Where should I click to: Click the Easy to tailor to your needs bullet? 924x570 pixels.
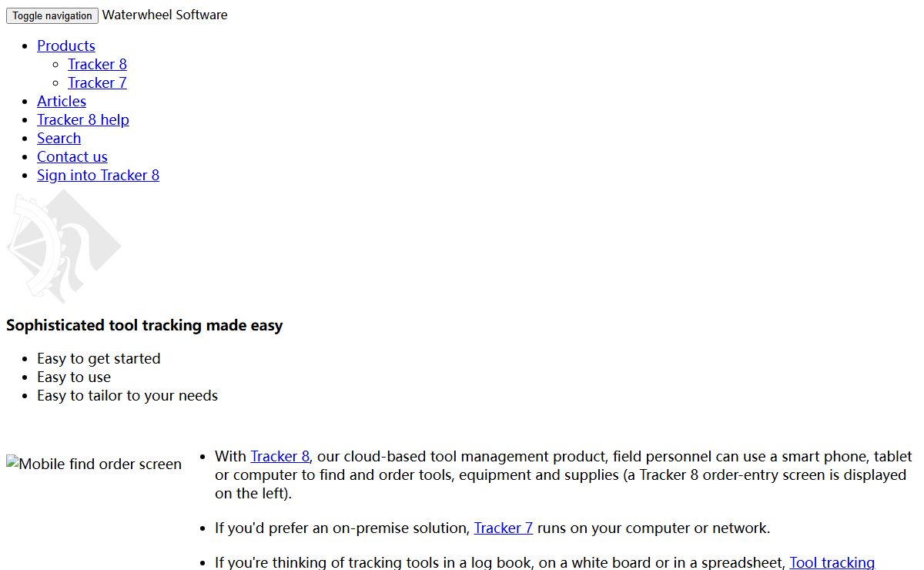[x=127, y=396]
